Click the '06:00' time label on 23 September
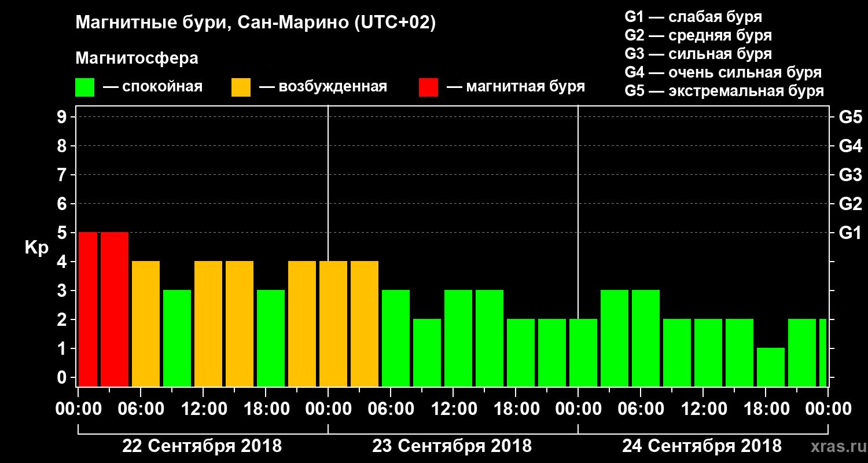 (390, 409)
